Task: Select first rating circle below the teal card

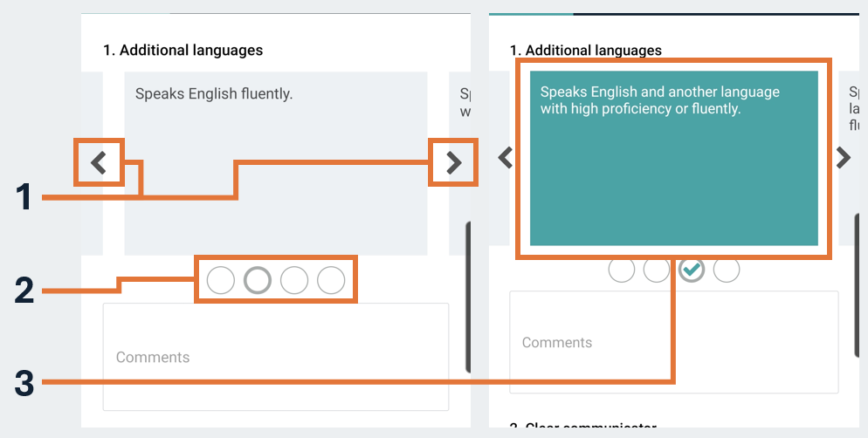Action: [621, 270]
